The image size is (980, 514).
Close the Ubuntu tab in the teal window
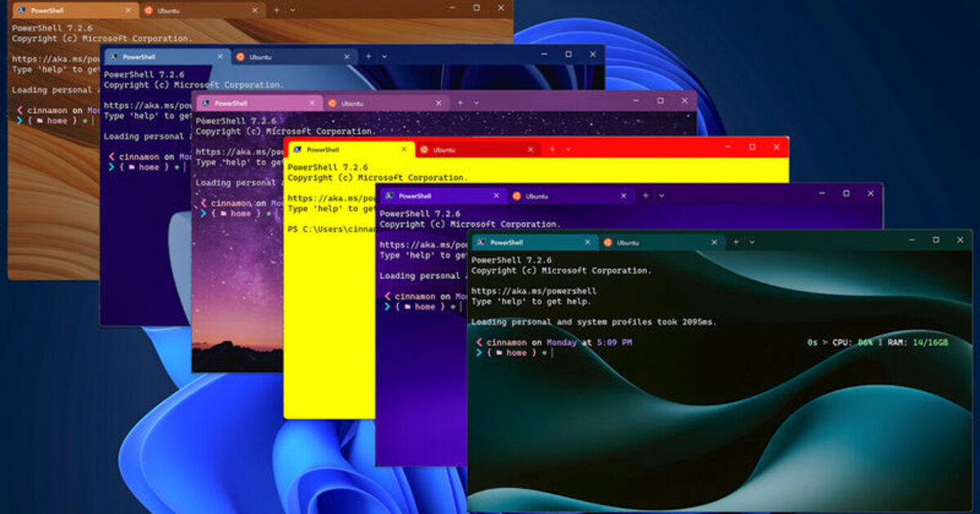[x=714, y=242]
